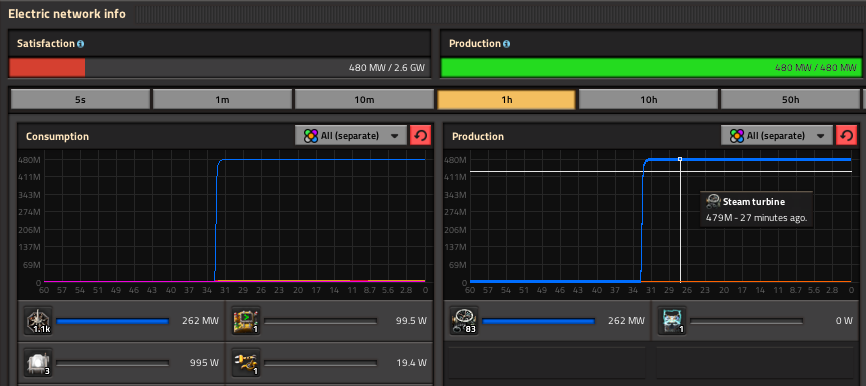Switch to the 1m timescale tab
This screenshot has width=866, height=386.
coord(223,100)
